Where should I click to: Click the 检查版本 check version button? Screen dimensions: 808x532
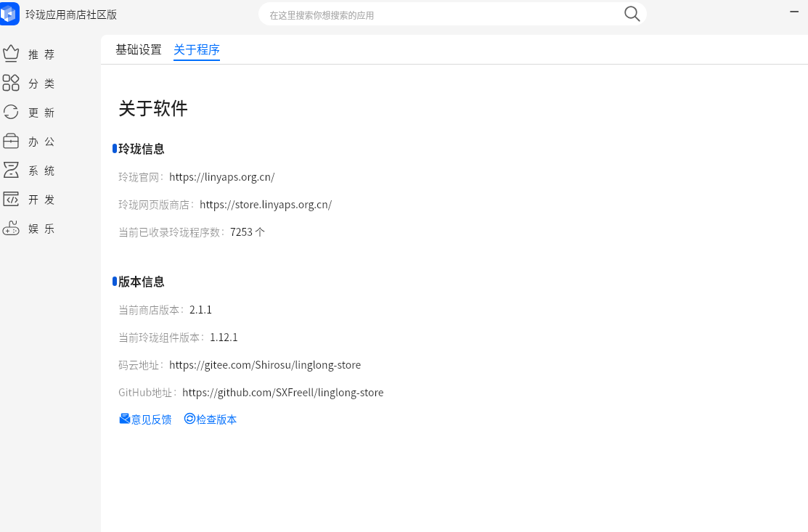(x=216, y=419)
